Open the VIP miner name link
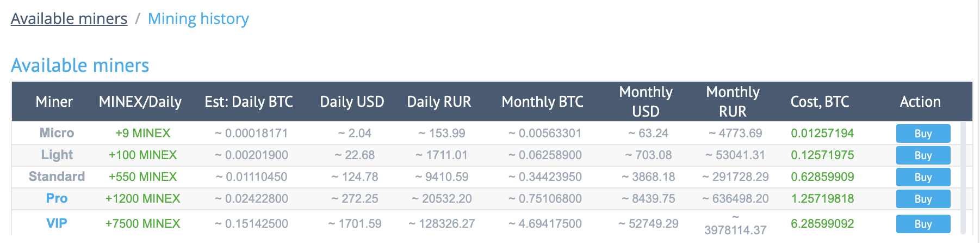980x243 pixels. coord(57,223)
